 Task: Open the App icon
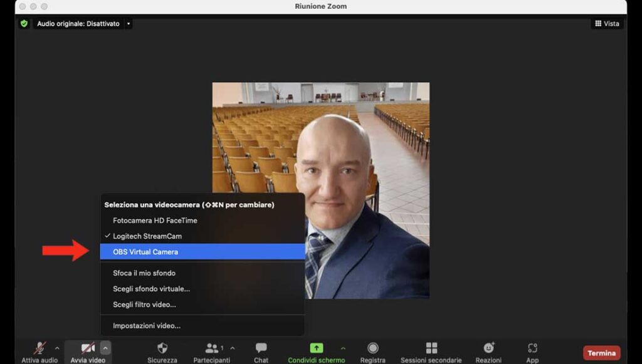click(x=532, y=348)
